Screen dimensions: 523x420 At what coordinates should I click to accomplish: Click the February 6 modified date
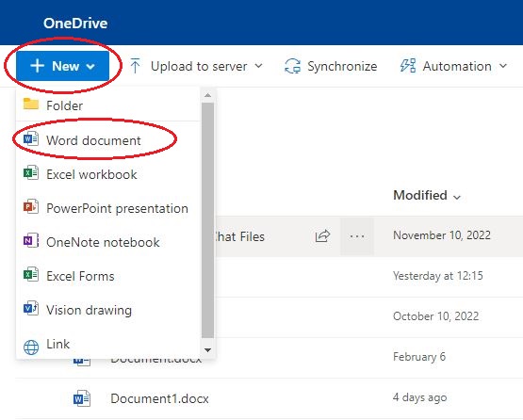tap(419, 357)
